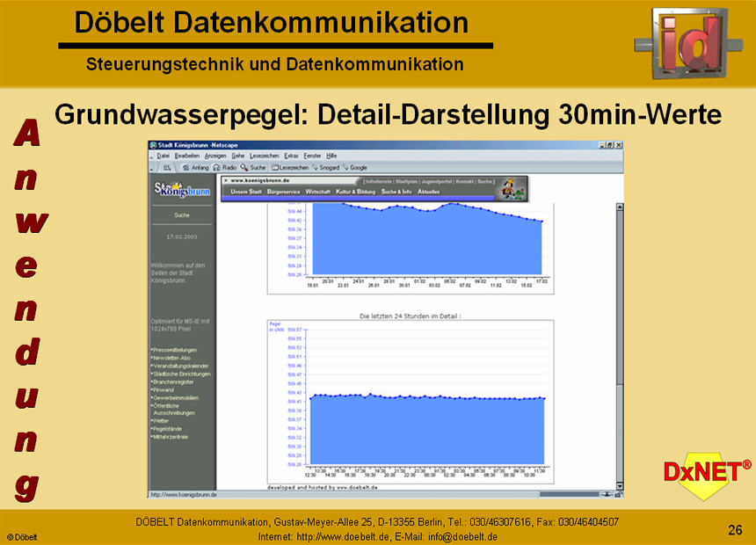Click the scrollbar up arrow
Screen dimensions: 756x545
620,207
